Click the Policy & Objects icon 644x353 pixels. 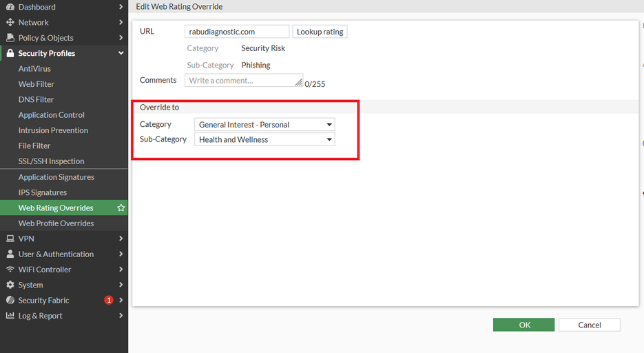[10, 38]
